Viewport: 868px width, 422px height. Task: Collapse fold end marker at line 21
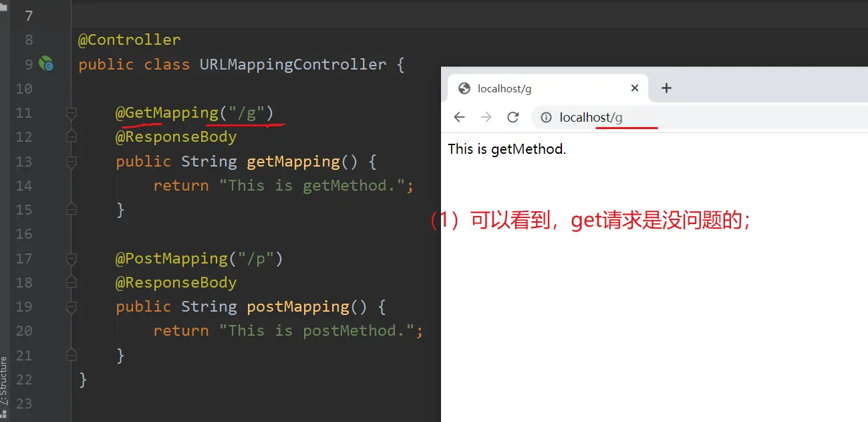pos(71,356)
